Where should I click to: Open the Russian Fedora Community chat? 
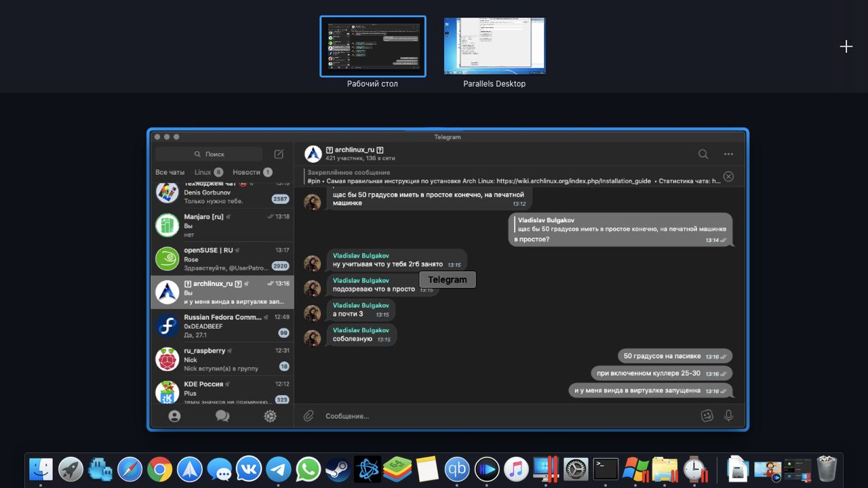pos(222,326)
